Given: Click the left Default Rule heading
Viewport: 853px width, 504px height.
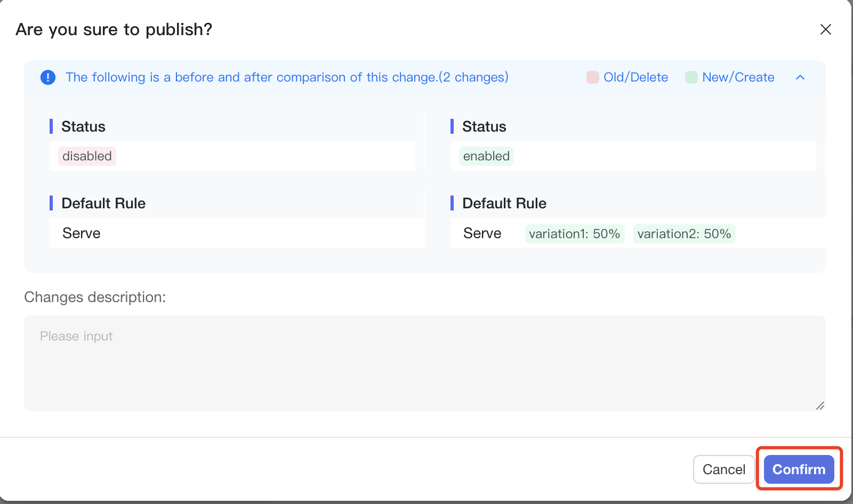Looking at the screenshot, I should click(103, 204).
